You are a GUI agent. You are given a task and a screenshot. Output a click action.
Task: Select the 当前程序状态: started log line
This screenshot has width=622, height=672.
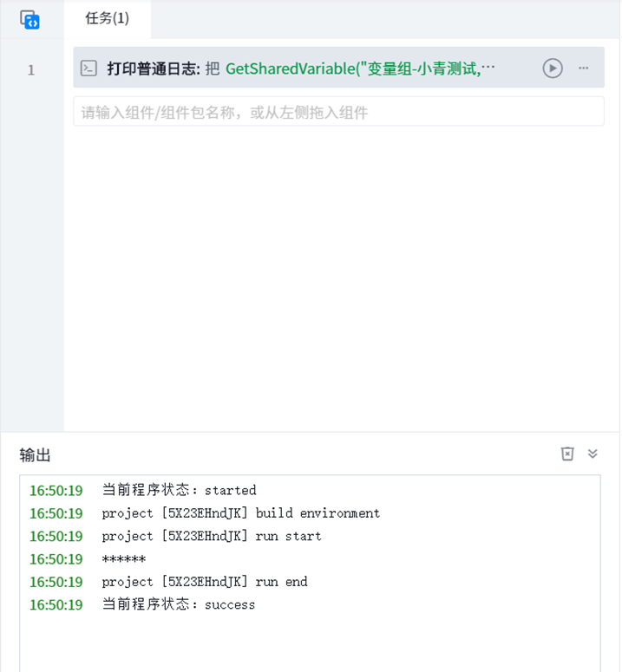tap(179, 491)
